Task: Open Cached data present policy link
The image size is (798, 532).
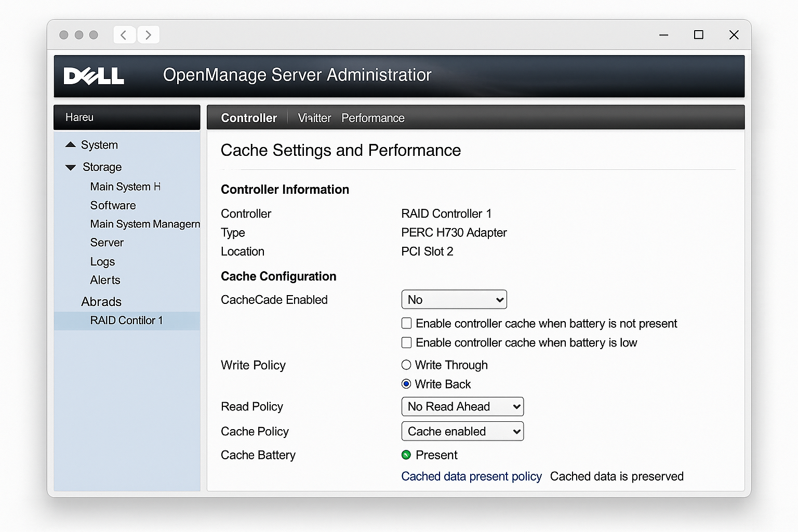Action: tap(471, 476)
